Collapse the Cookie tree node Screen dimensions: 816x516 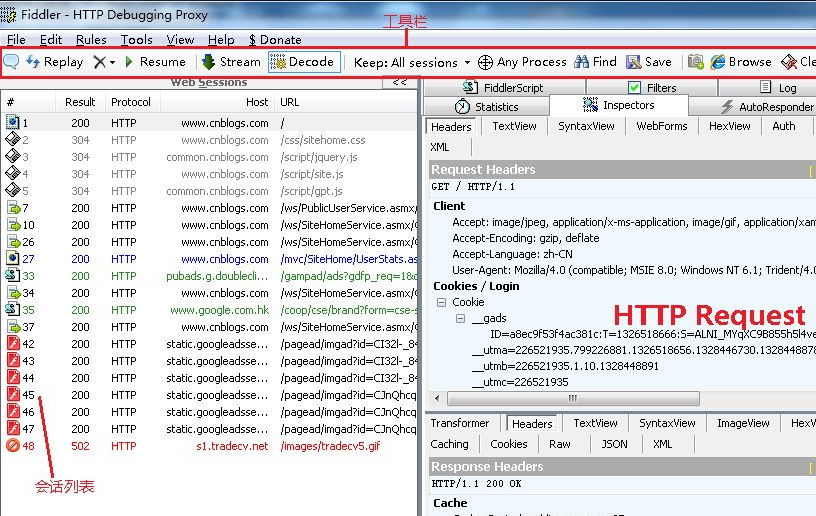[441, 302]
